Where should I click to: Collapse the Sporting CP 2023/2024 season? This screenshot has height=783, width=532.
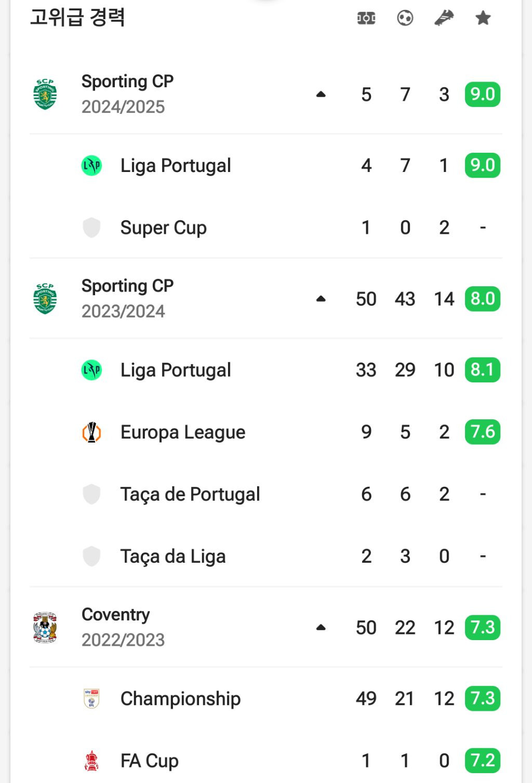tap(321, 299)
